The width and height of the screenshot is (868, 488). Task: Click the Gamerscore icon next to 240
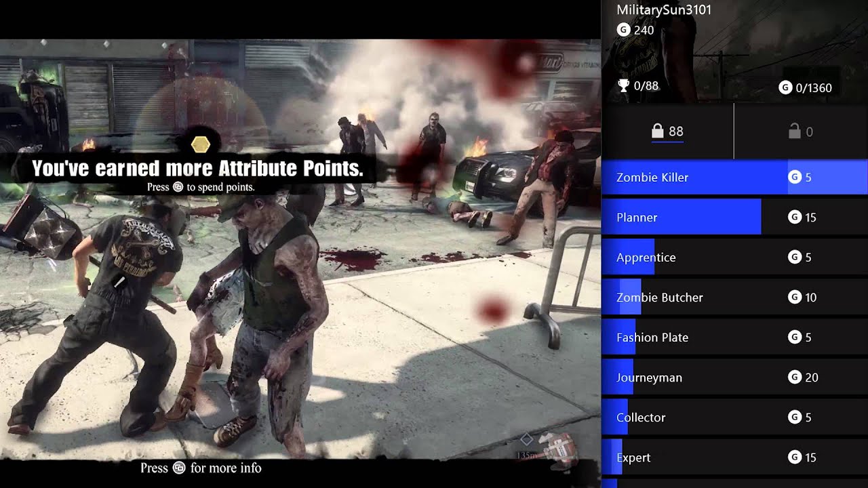click(623, 30)
